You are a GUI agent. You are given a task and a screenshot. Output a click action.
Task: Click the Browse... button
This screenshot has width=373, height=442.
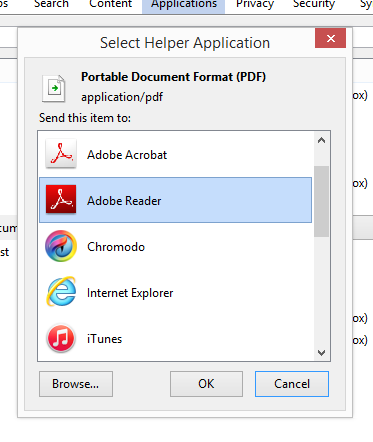click(76, 384)
